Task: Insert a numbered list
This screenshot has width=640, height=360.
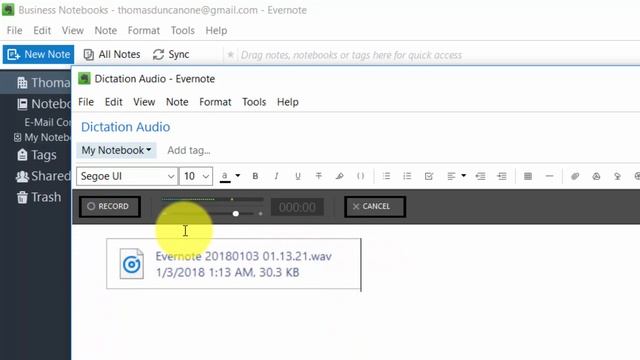Action: (x=407, y=176)
